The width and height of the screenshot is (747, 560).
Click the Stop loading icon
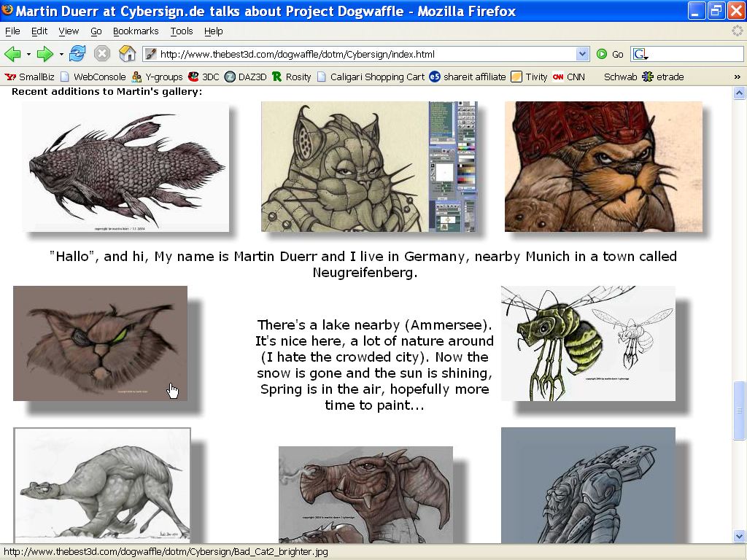point(102,54)
